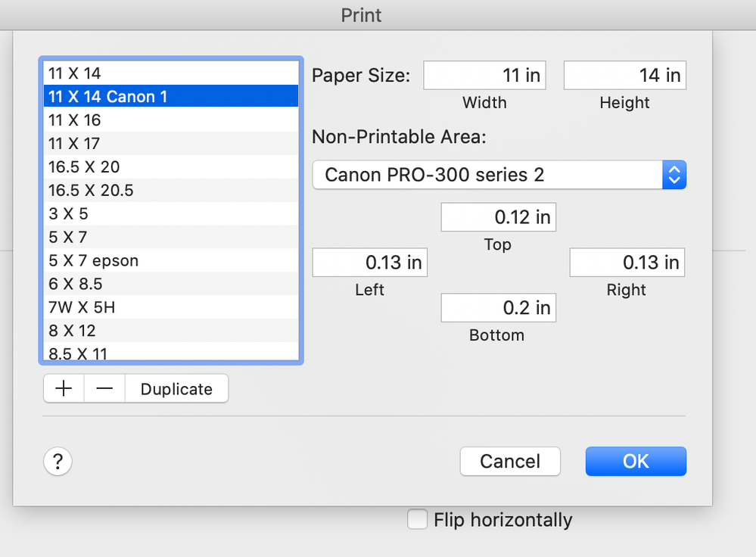This screenshot has height=557, width=756.
Task: Click the plus icon to add paper size
Action: [64, 389]
